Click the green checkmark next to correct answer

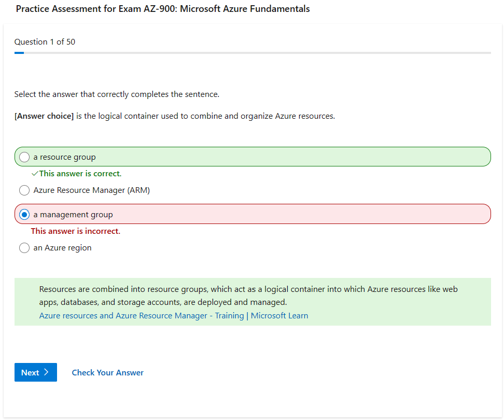point(35,174)
